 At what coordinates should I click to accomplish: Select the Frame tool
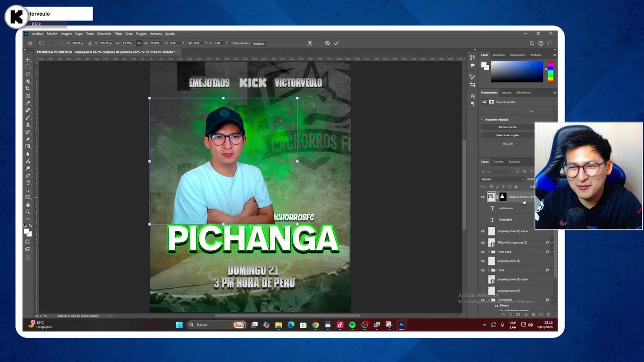click(x=28, y=96)
